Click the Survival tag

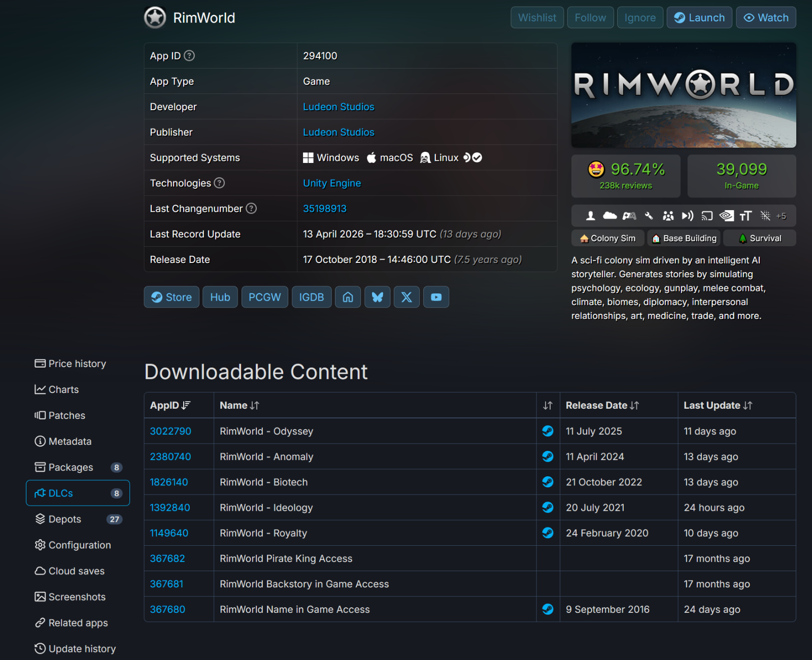pos(760,238)
